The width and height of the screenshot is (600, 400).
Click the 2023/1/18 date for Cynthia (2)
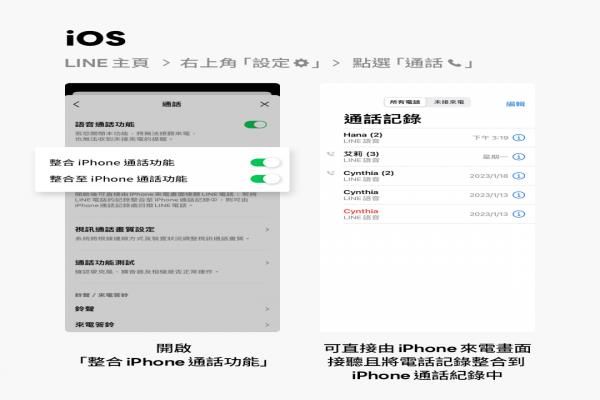(x=489, y=176)
